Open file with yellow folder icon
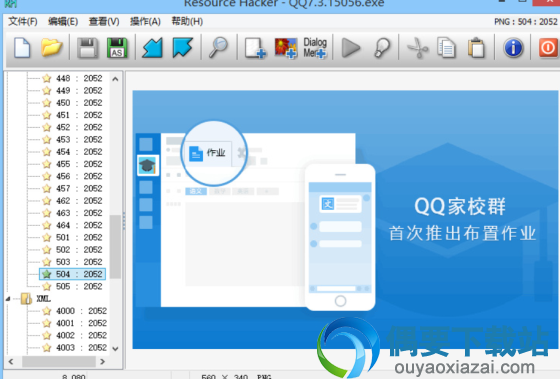 pos(51,47)
